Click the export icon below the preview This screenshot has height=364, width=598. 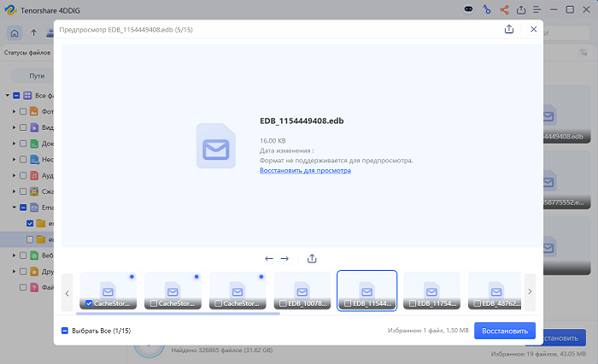pyautogui.click(x=312, y=259)
